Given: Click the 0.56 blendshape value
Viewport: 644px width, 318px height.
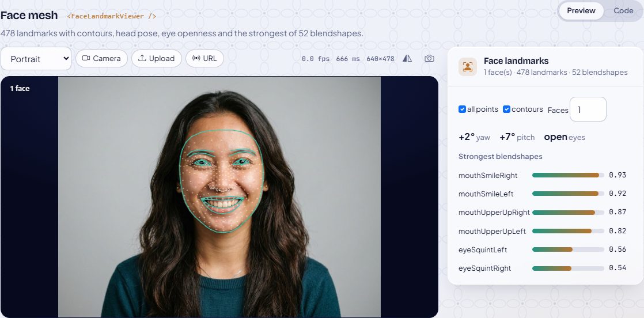Looking at the screenshot, I should tap(618, 249).
